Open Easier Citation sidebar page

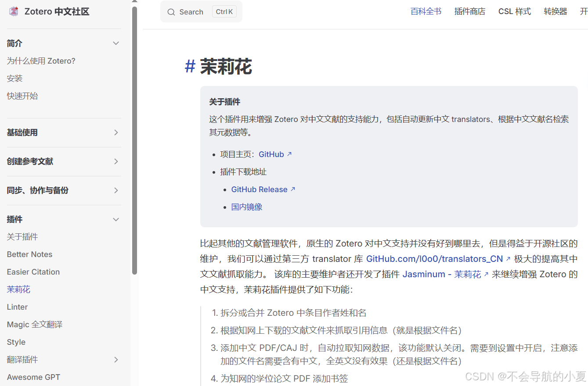(x=33, y=272)
